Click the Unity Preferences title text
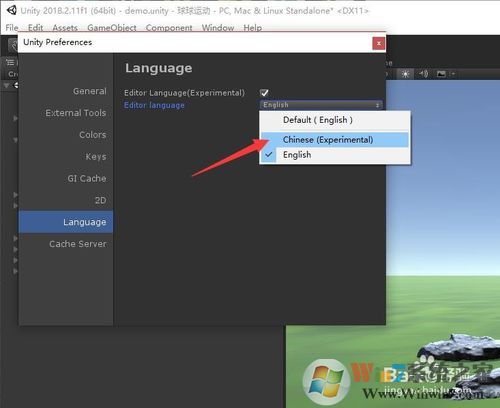Screen dimensions: 500x408 [57, 42]
